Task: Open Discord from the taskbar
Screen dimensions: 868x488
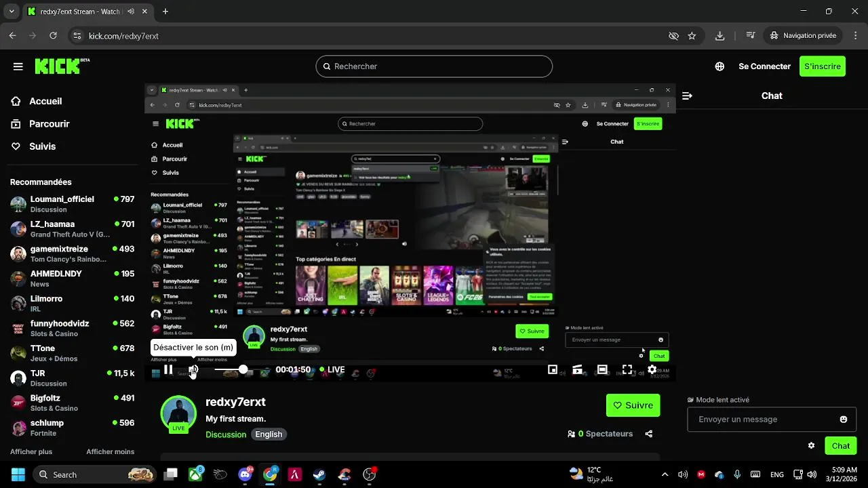Action: point(245,474)
